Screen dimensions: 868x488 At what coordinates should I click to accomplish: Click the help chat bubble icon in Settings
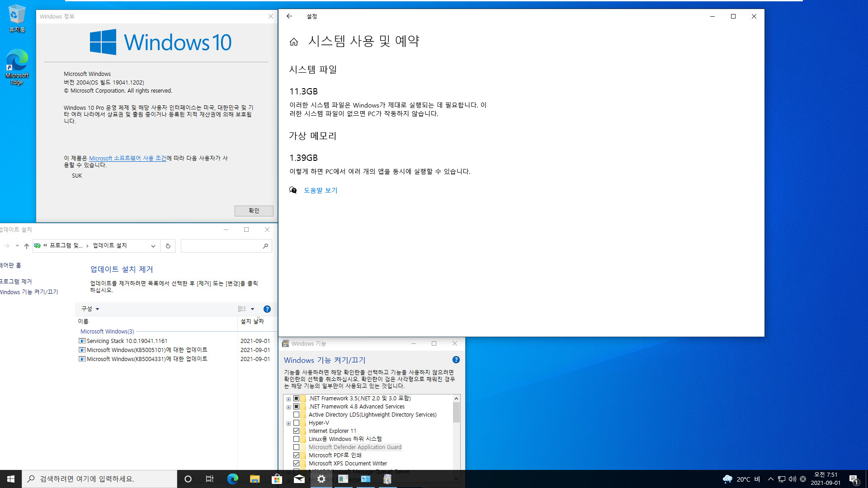pos(293,190)
